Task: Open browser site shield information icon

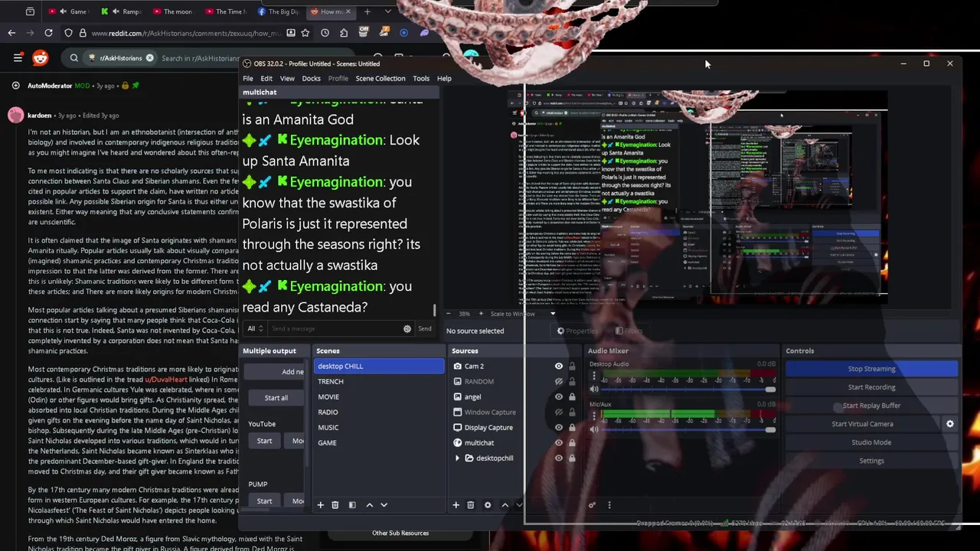Action: click(68, 33)
